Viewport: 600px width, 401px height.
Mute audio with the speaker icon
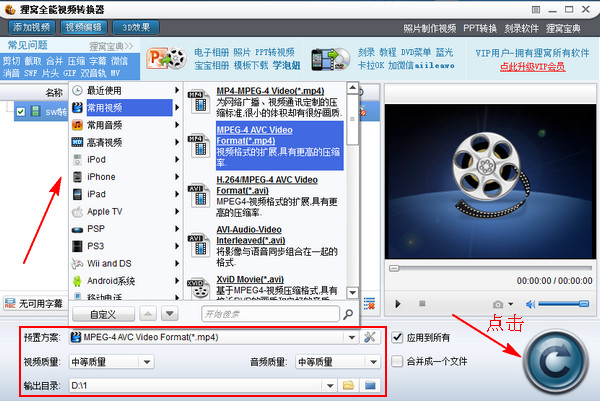[x=530, y=304]
